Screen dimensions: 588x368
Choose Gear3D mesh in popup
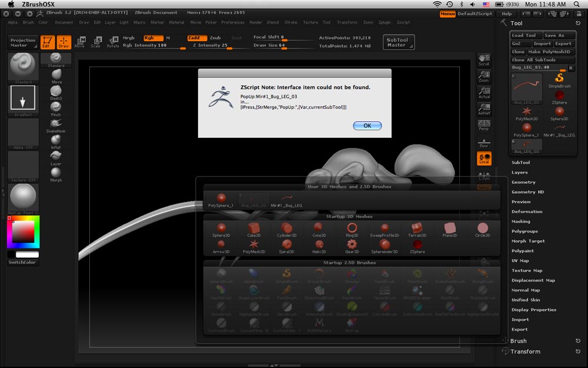(x=352, y=246)
